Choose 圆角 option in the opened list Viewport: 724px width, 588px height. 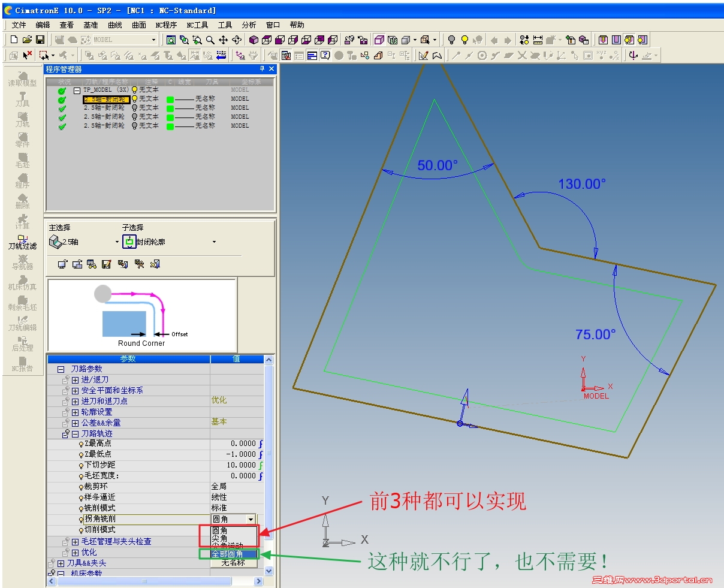click(x=234, y=530)
